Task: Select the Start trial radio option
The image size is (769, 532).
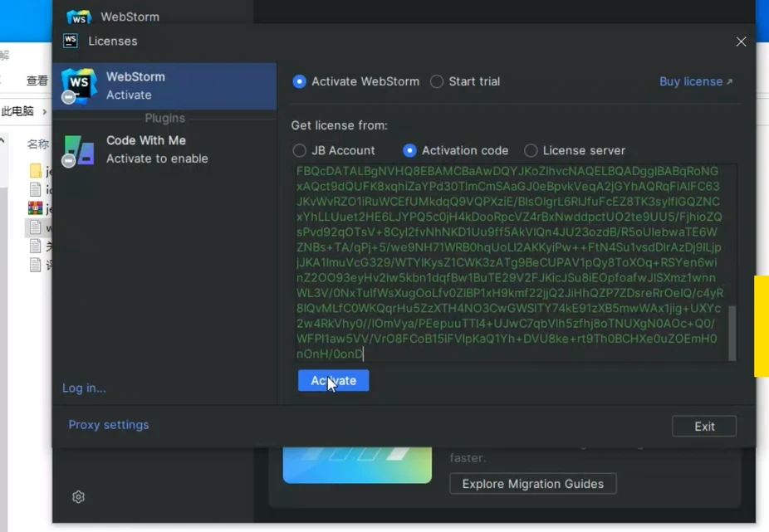Action: point(437,81)
